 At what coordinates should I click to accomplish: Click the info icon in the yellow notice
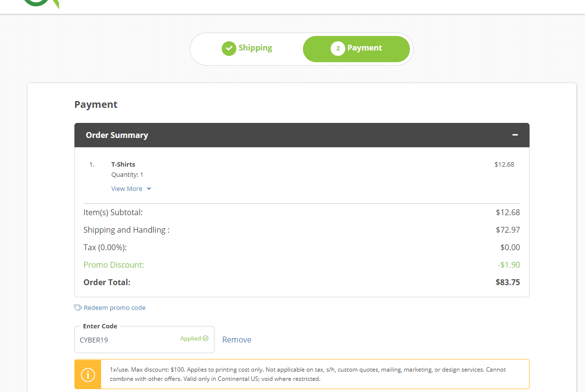click(x=88, y=375)
